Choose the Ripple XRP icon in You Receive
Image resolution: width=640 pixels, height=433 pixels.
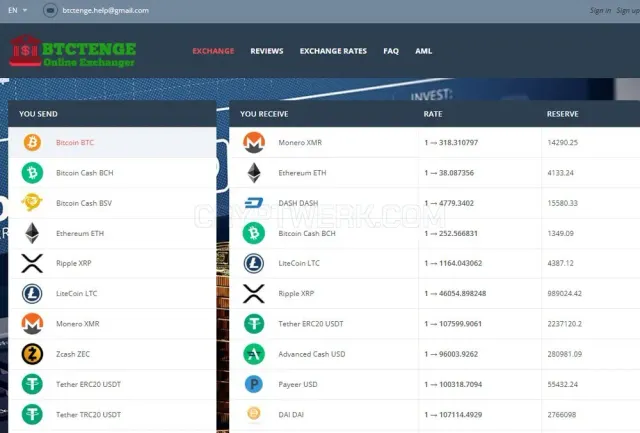pos(254,293)
